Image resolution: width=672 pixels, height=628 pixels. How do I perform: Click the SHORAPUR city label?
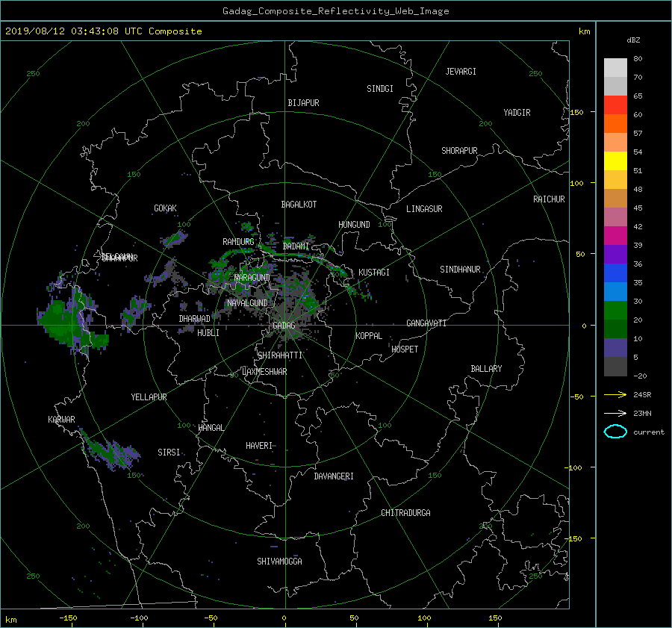(459, 151)
